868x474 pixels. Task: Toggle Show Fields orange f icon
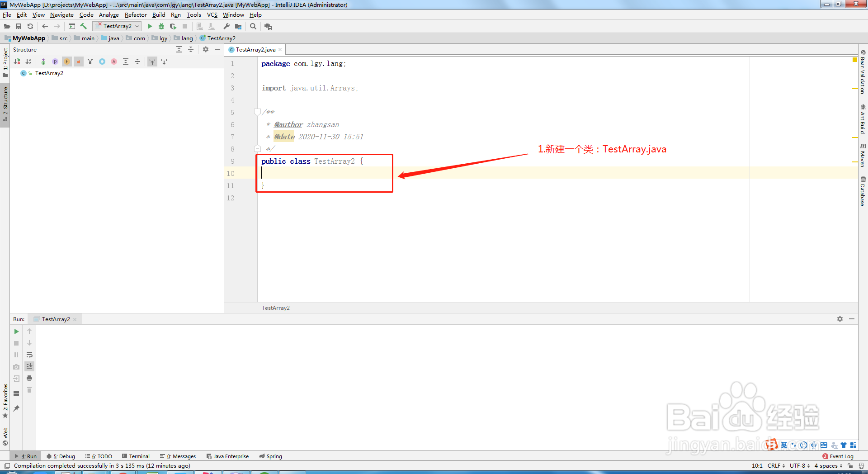[x=67, y=62]
